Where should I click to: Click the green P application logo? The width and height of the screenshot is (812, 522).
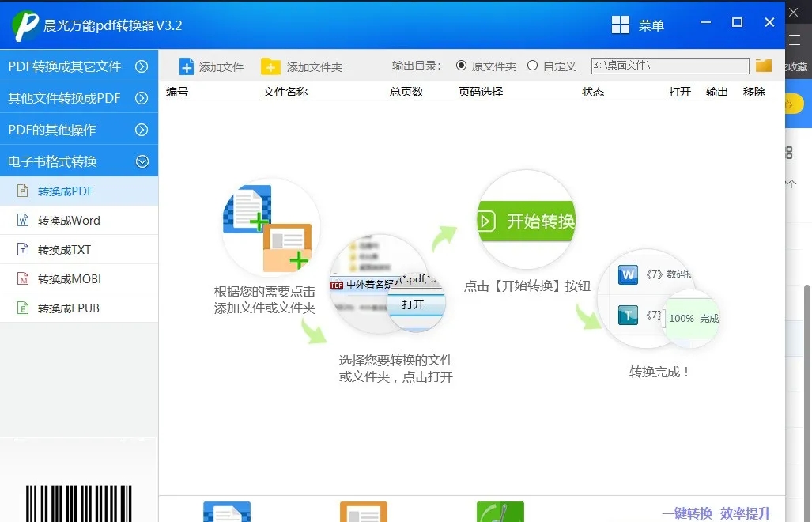click(x=26, y=26)
